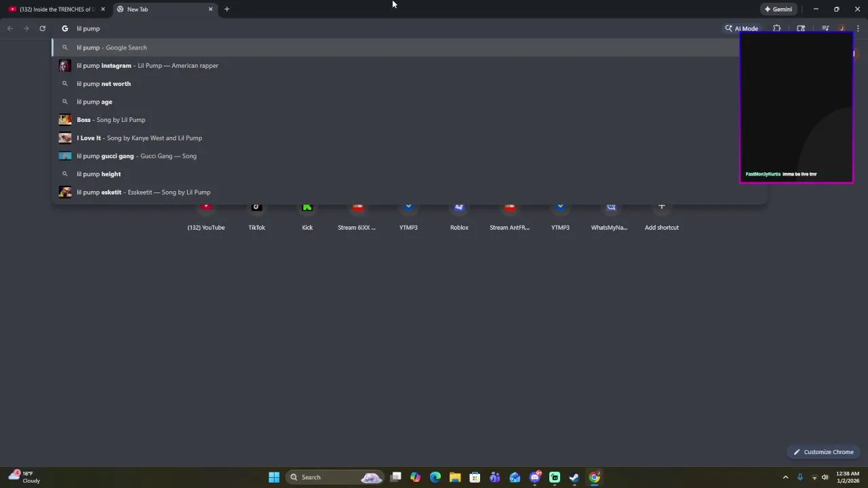Click the microphone tray icon
Viewport: 868px width, 488px height.
pyautogui.click(x=800, y=477)
